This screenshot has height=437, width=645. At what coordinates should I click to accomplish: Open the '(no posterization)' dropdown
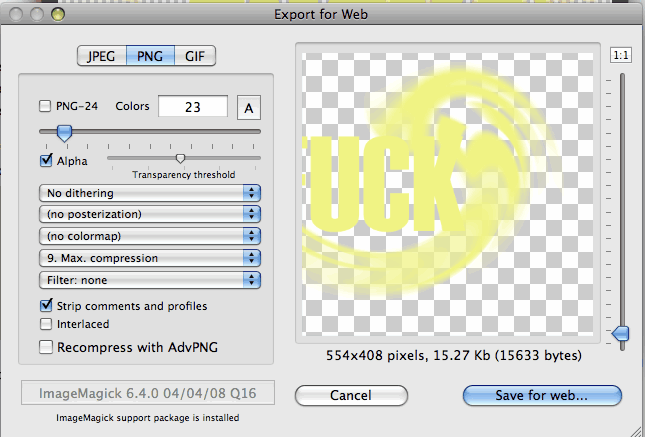click(x=150, y=214)
